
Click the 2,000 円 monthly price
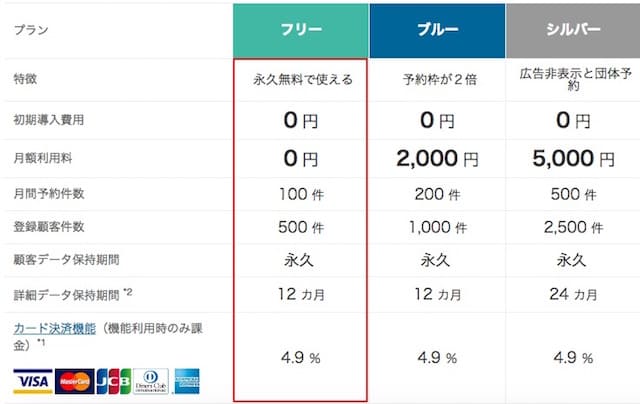coord(437,158)
